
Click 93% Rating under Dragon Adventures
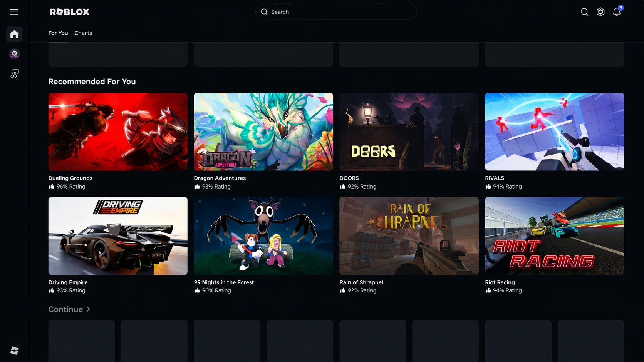216,187
